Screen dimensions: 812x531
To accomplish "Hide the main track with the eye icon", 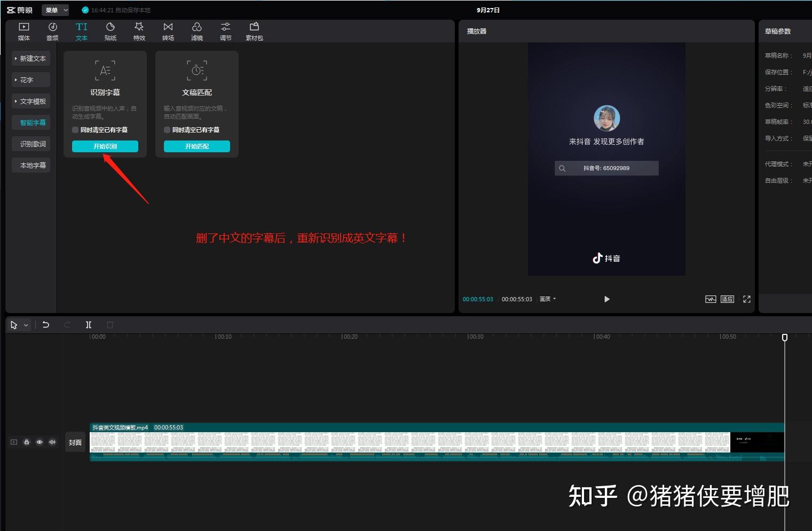I will pyautogui.click(x=40, y=442).
